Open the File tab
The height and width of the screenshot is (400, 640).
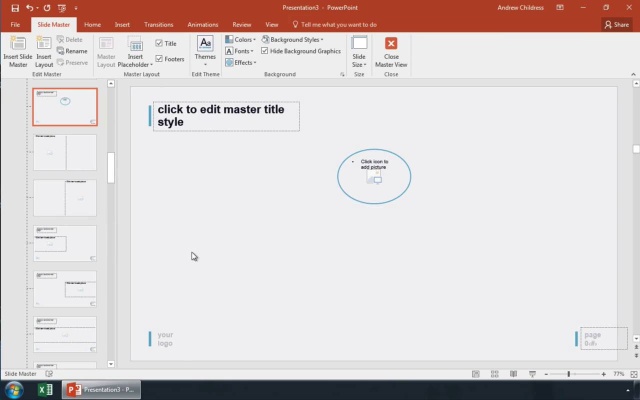15,24
